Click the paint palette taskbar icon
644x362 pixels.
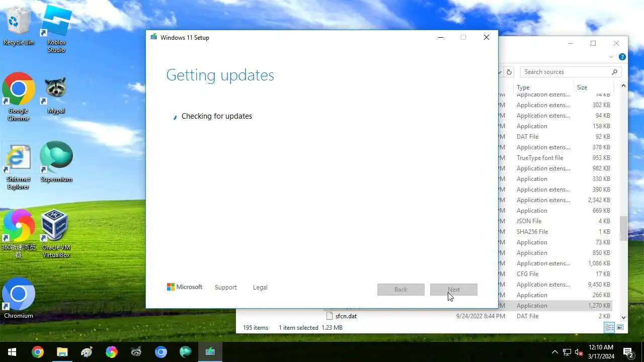click(87, 352)
